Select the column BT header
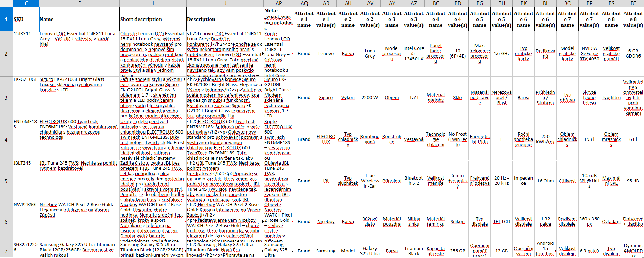Image resolution: width=644 pixels, height=258 pixels. (x=633, y=3)
